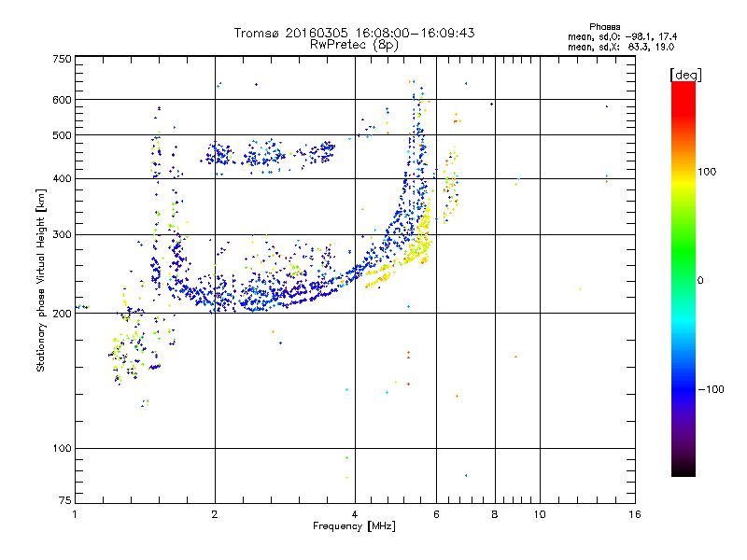Screen dimensions: 747x560
Task: Click the '4' frequency axis tick label
Action: coord(355,514)
